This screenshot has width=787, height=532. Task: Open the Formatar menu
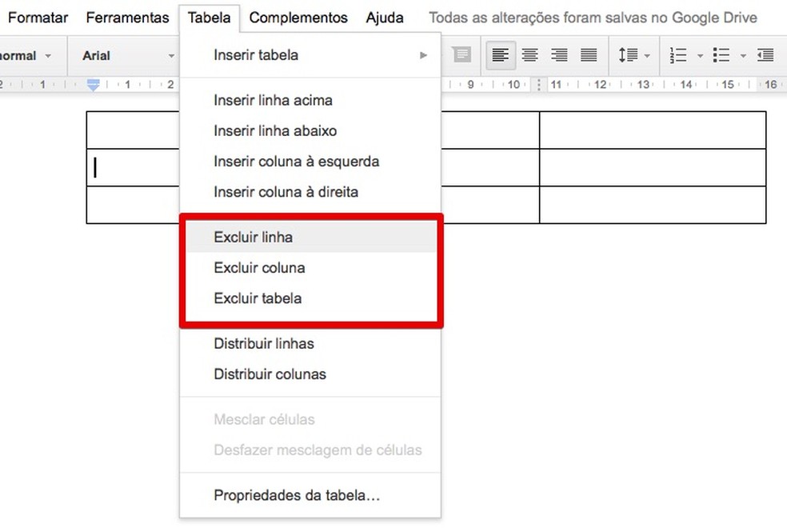click(38, 18)
